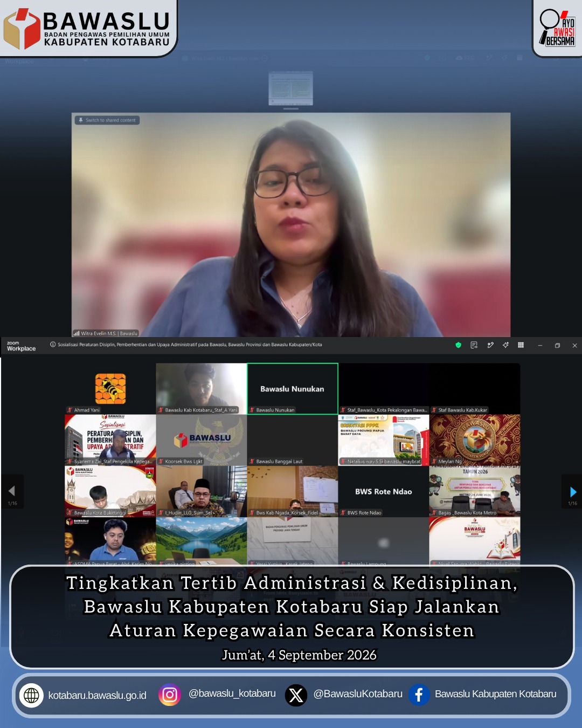Image resolution: width=582 pixels, height=728 pixels.
Task: Select Natalius way bawaslu maybrat tile
Action: pyautogui.click(x=384, y=440)
